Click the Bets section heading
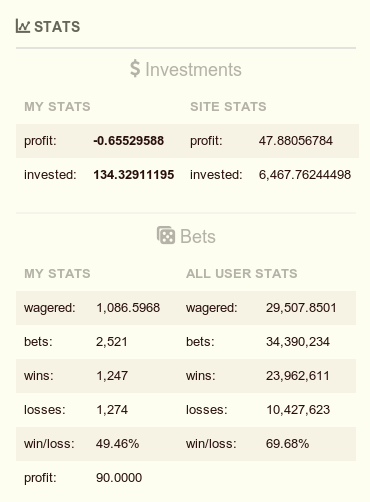Image resolution: width=370 pixels, height=502 pixels. (x=198, y=236)
